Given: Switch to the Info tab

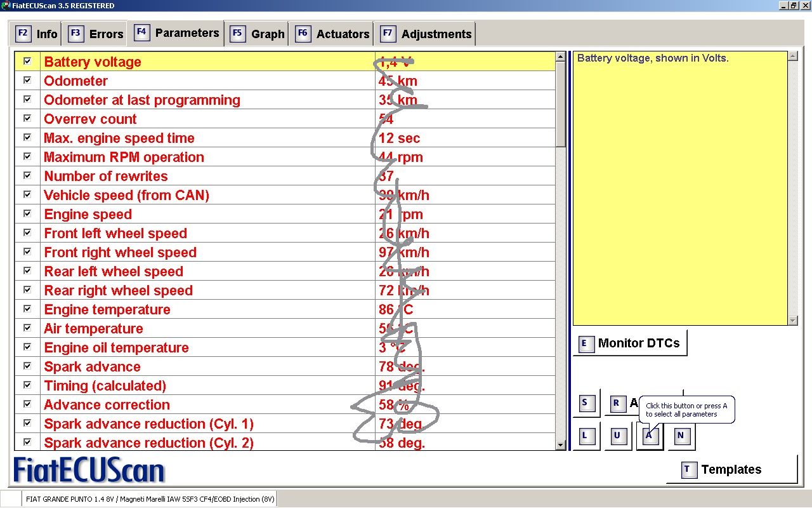Looking at the screenshot, I should [36, 34].
